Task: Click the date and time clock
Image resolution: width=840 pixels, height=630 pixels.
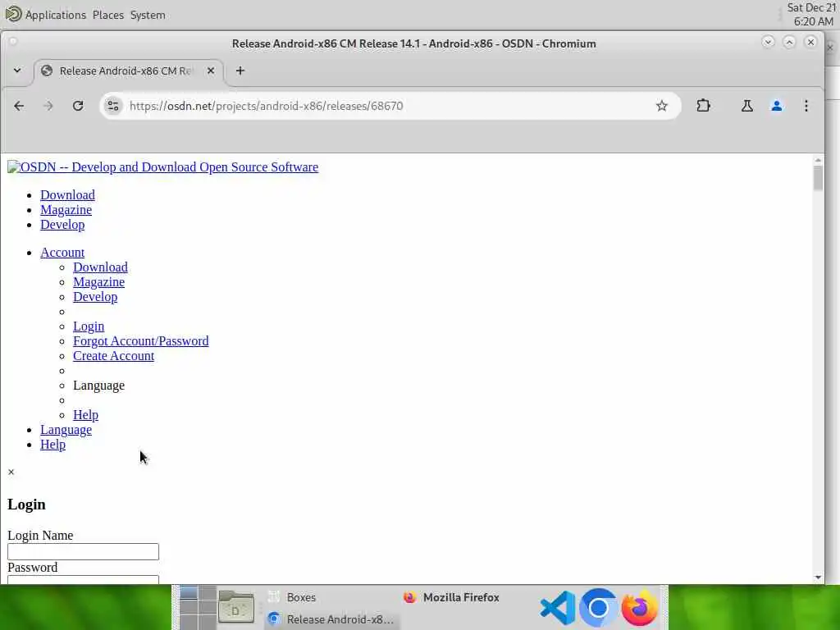Action: coord(811,15)
